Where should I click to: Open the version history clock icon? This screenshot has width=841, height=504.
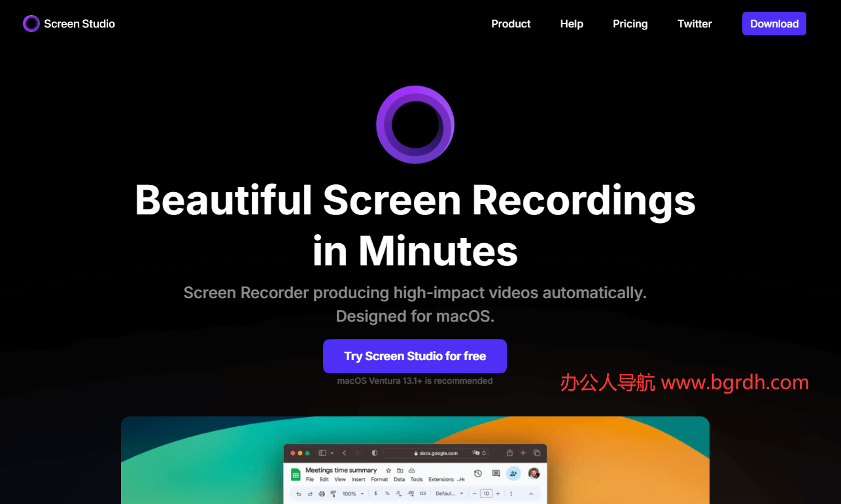[x=477, y=473]
